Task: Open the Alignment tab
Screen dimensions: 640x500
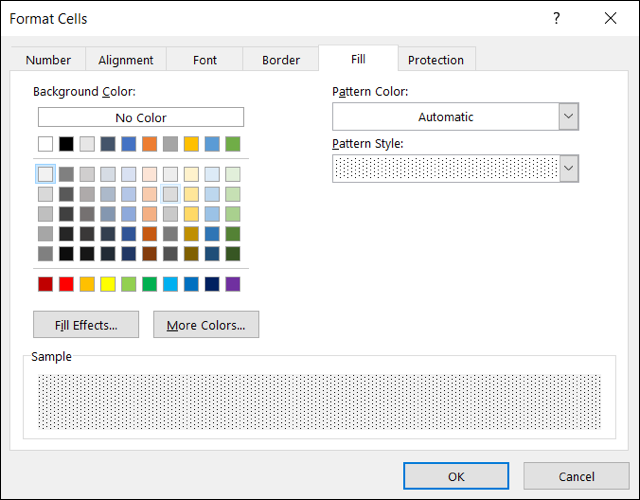Action: pos(126,60)
